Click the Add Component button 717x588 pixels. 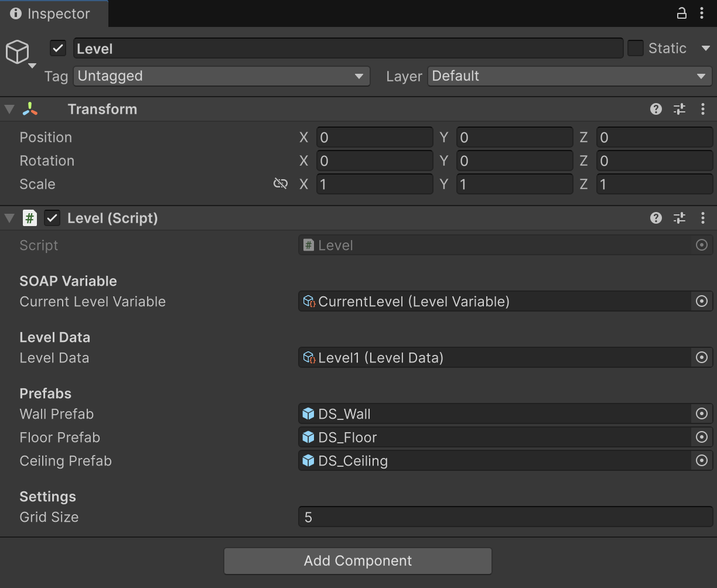tap(357, 561)
